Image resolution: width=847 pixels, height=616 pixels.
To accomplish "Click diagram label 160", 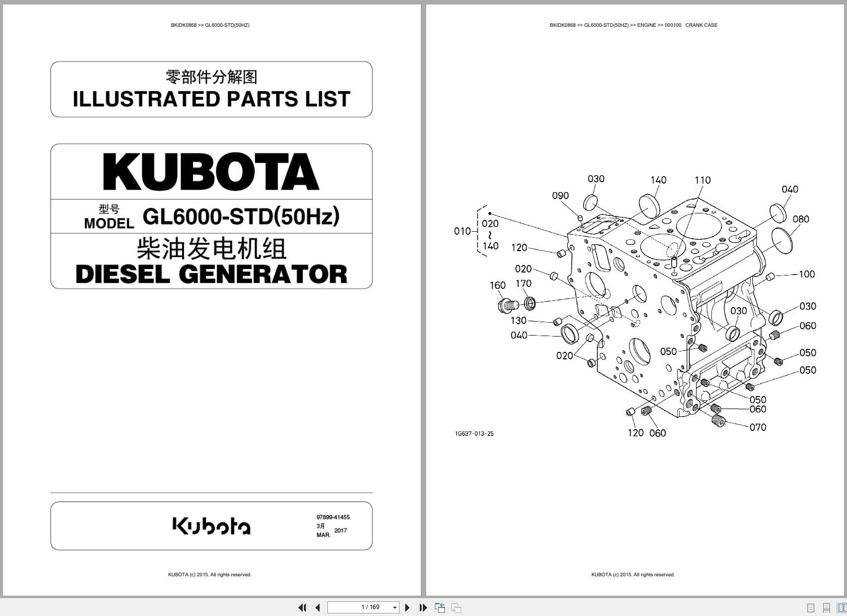I will (498, 285).
